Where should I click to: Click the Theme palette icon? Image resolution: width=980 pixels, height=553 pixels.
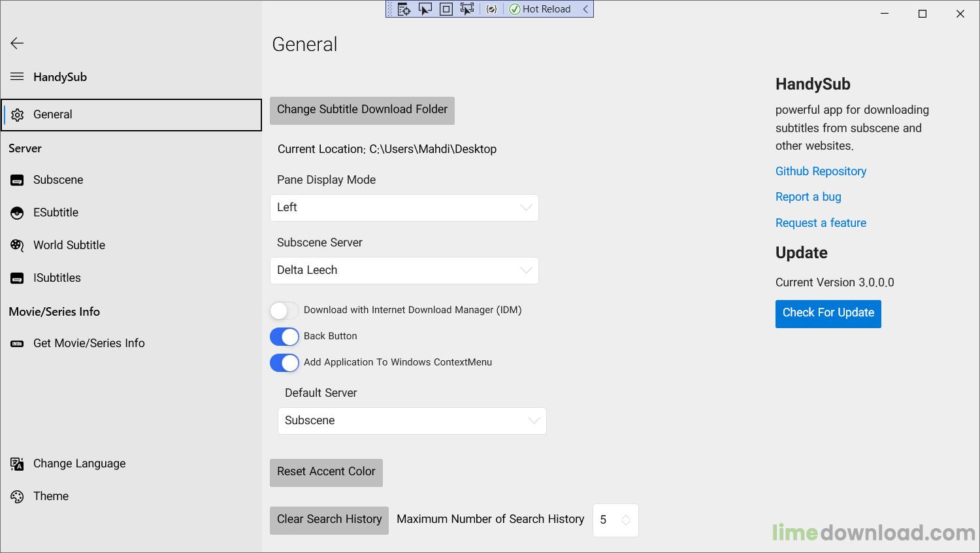[x=18, y=497]
